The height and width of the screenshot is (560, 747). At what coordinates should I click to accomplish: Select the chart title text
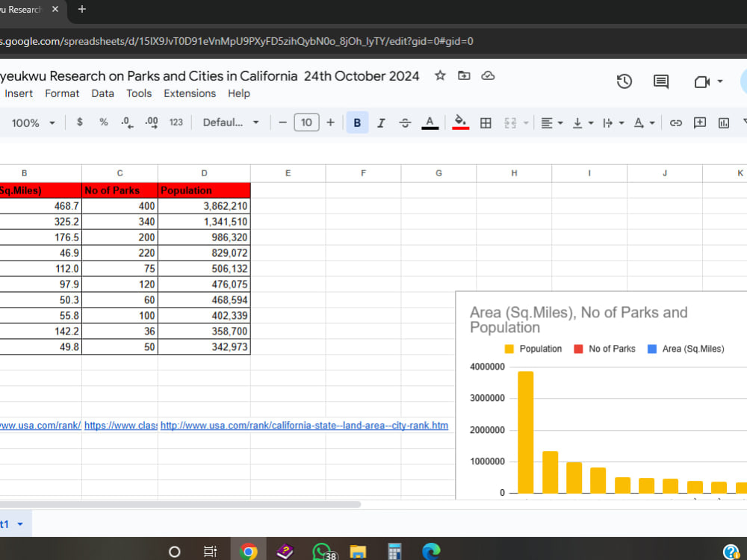(578, 320)
